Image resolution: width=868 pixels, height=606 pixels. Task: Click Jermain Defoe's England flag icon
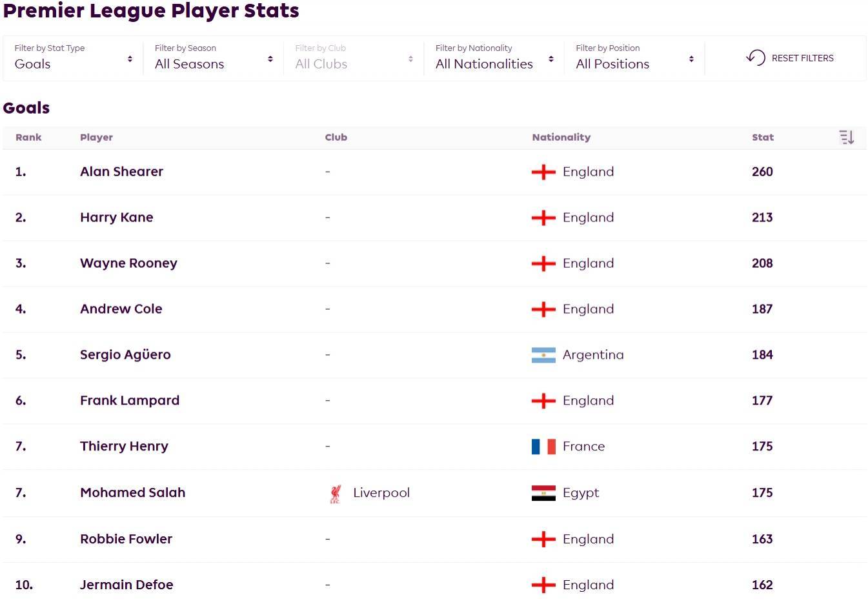[x=543, y=585]
